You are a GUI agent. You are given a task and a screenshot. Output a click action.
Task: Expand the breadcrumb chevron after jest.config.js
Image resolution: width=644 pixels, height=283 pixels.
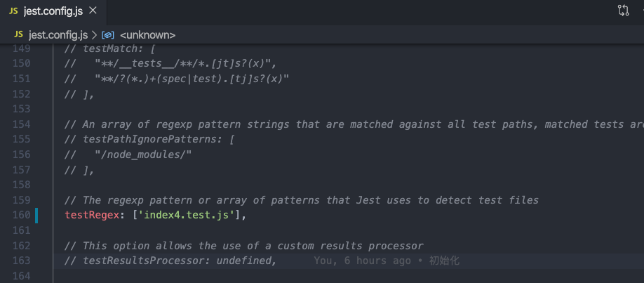click(95, 35)
